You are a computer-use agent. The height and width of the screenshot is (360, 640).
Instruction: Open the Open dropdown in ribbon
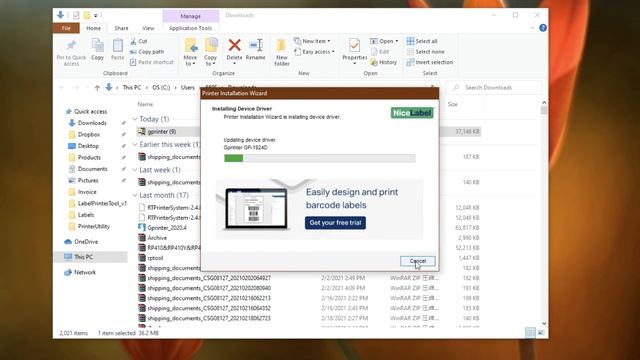click(384, 41)
